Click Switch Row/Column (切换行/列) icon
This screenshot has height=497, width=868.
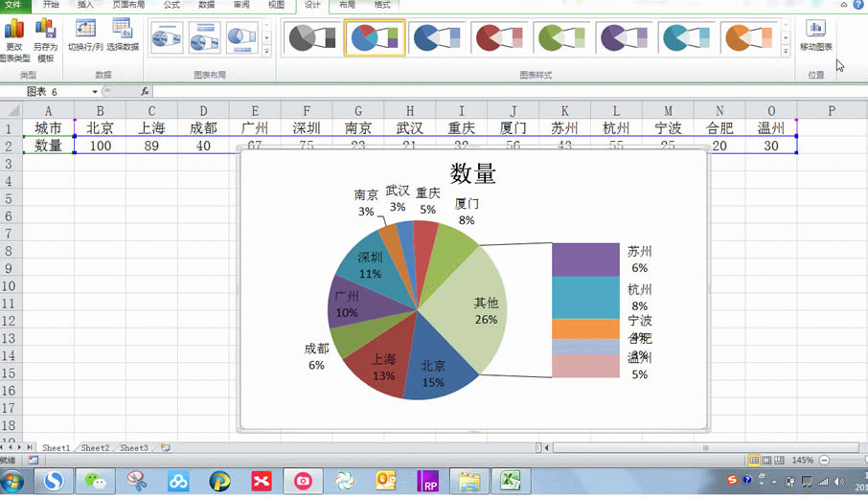click(x=85, y=34)
